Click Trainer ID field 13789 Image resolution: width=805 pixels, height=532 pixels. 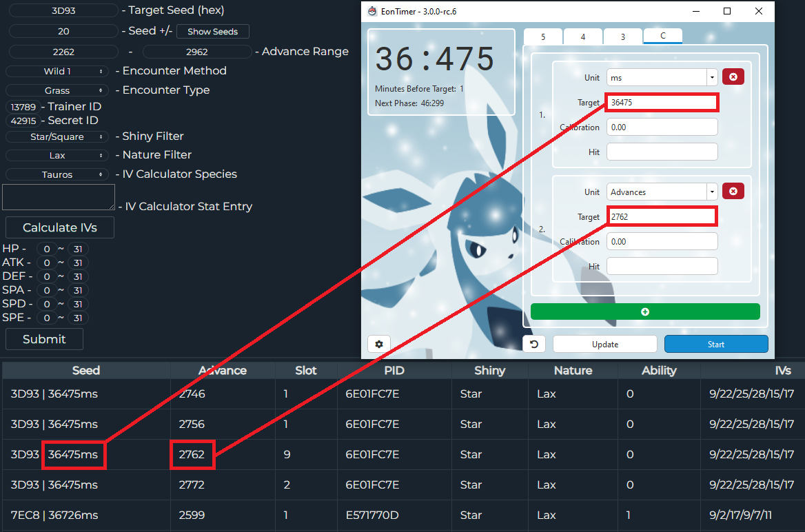(23, 107)
